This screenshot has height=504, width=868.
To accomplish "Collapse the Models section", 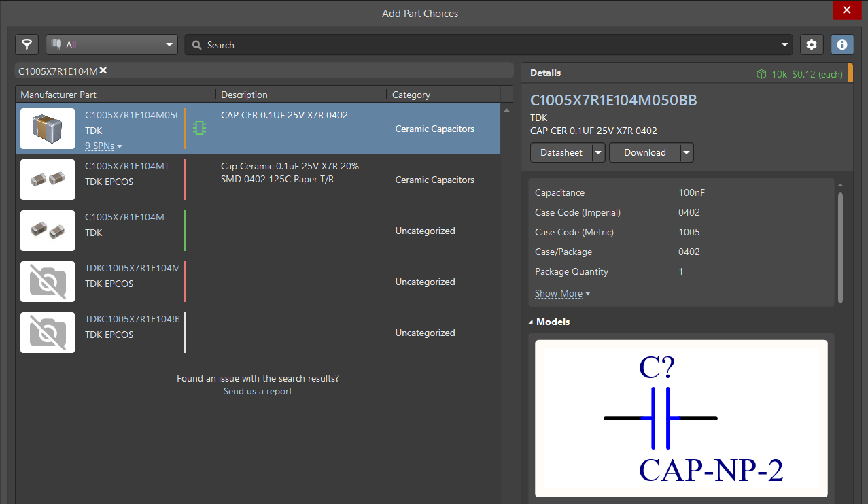I will (x=531, y=322).
